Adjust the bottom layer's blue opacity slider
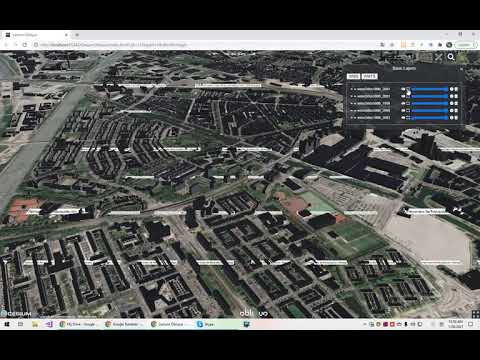This screenshot has height=360, width=480. (430, 118)
